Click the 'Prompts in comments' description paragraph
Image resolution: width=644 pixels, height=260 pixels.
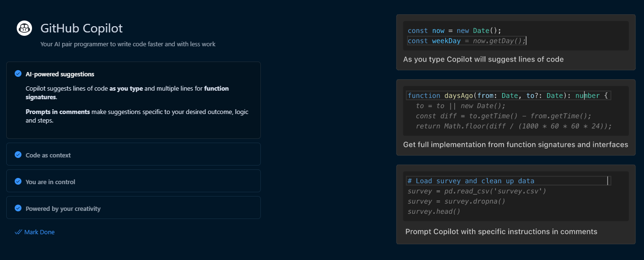[137, 116]
